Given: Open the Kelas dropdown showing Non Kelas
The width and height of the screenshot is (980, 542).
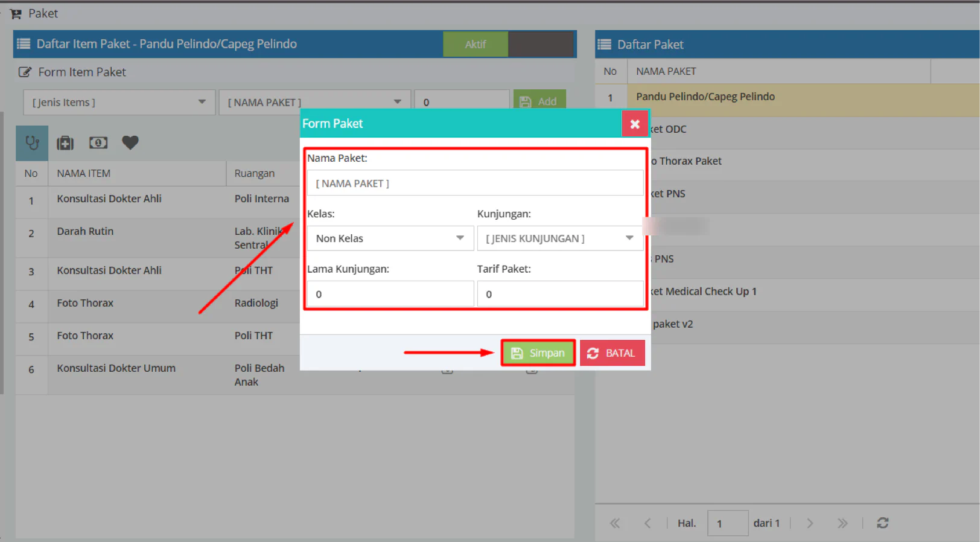Looking at the screenshot, I should (390, 238).
